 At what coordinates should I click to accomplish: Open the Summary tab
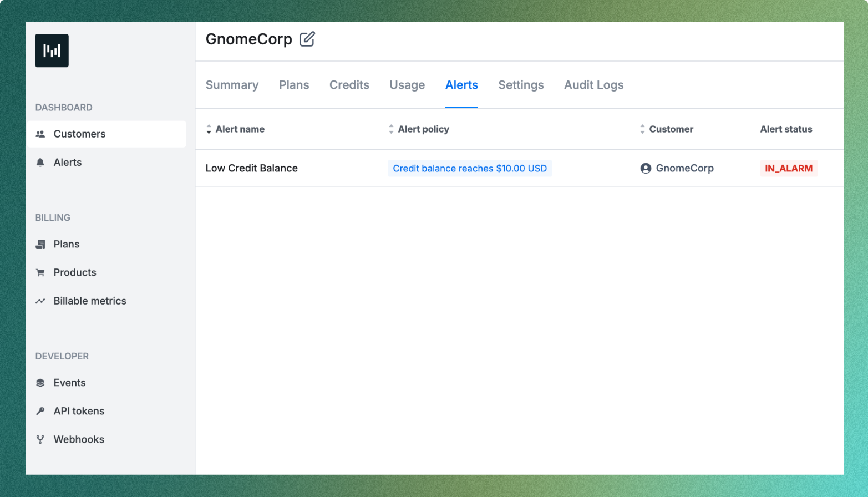232,85
